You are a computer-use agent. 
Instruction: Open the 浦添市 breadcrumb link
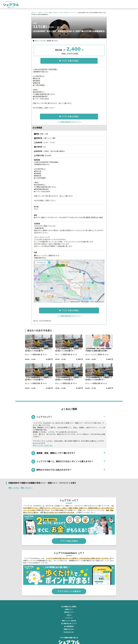coord(55,12)
